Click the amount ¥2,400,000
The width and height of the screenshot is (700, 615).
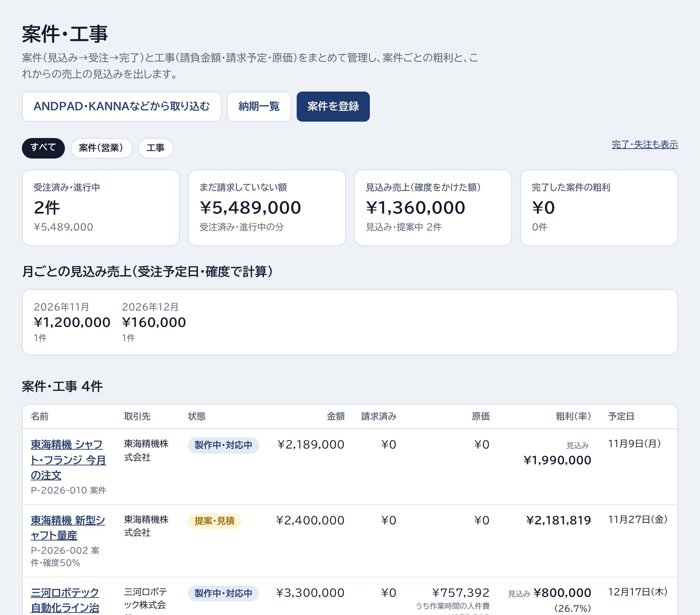pyautogui.click(x=310, y=520)
